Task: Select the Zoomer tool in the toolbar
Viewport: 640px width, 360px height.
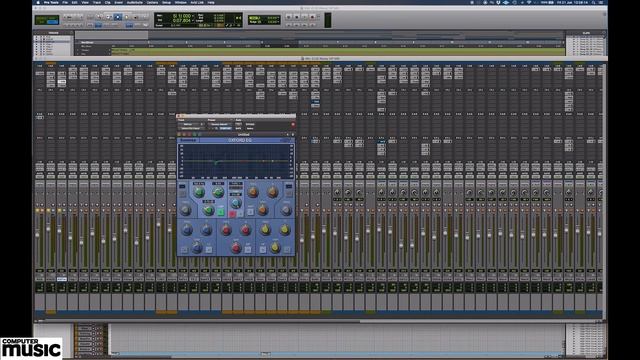Action: click(99, 17)
